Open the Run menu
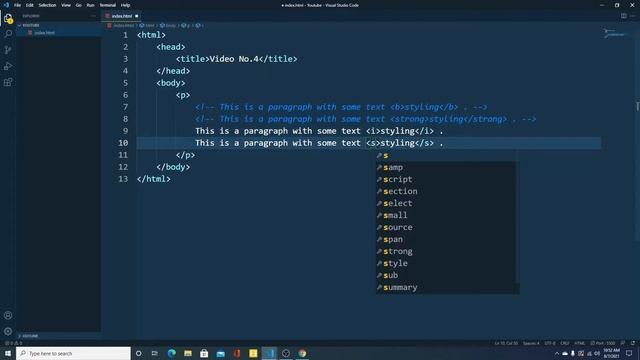Screen dimensions: 640x360 click(x=91, y=5)
